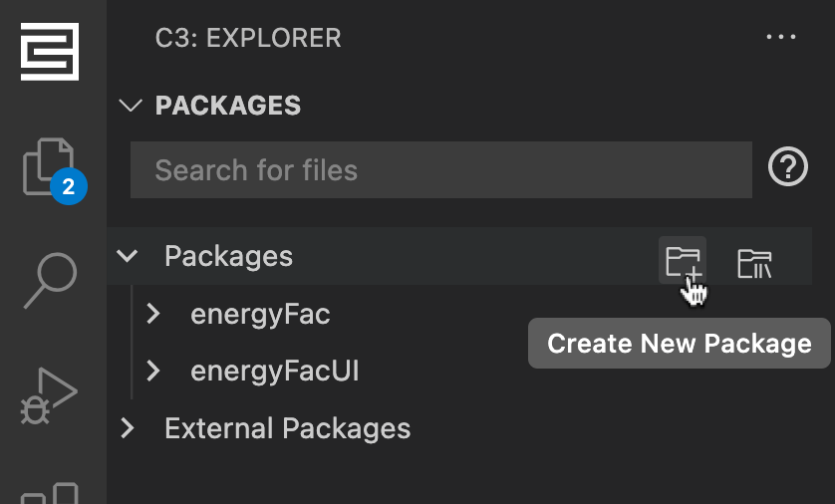Click the Create New Package icon
This screenshot has width=835, height=504.
(x=684, y=261)
